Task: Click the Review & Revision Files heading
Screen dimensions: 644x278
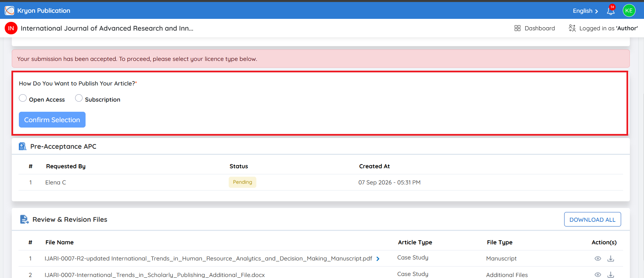Action: pos(70,219)
